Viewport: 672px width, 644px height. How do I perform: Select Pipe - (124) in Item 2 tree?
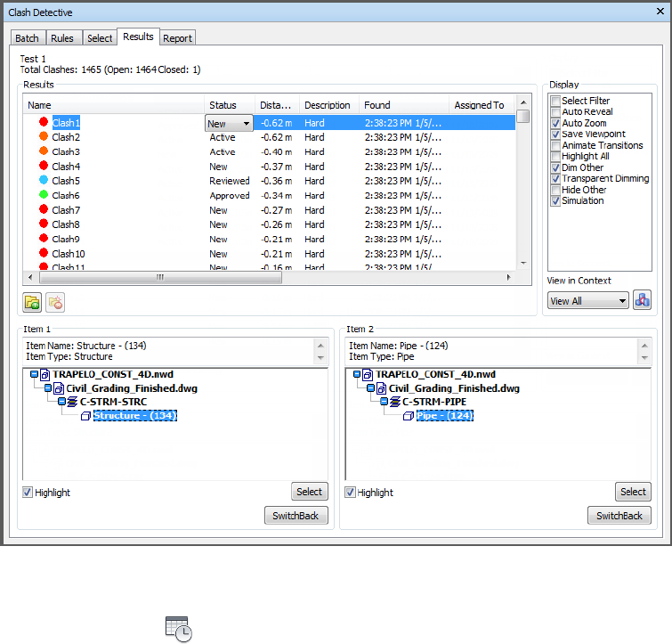(445, 415)
